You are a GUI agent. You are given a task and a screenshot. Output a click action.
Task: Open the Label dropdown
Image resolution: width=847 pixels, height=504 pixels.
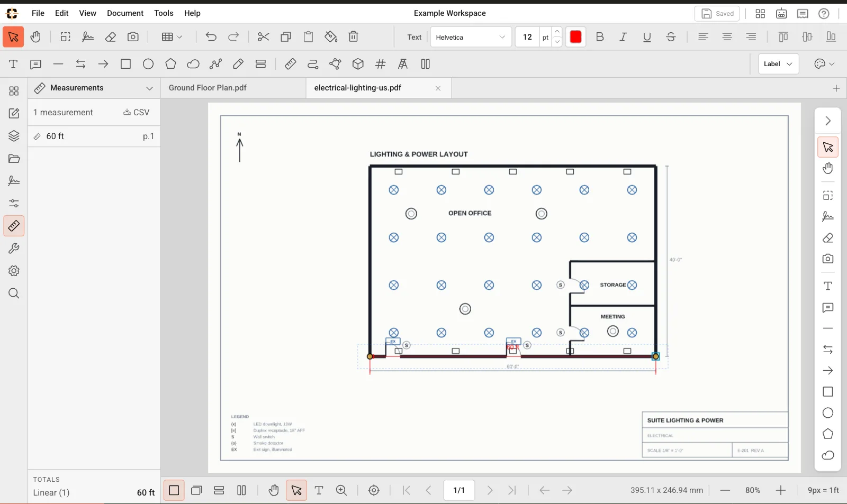point(778,64)
